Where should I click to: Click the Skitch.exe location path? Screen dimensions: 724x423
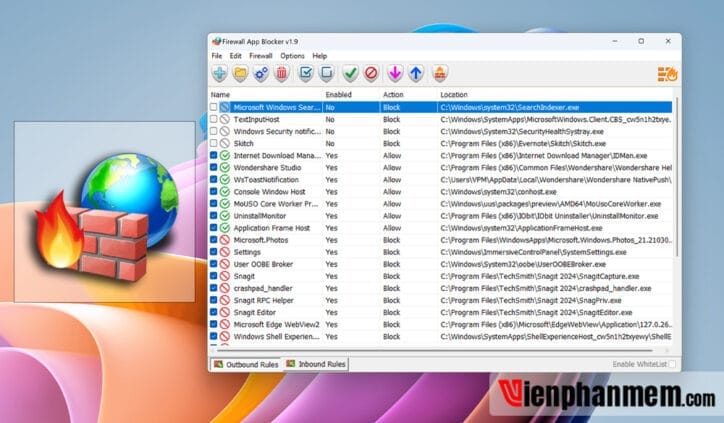click(x=523, y=144)
